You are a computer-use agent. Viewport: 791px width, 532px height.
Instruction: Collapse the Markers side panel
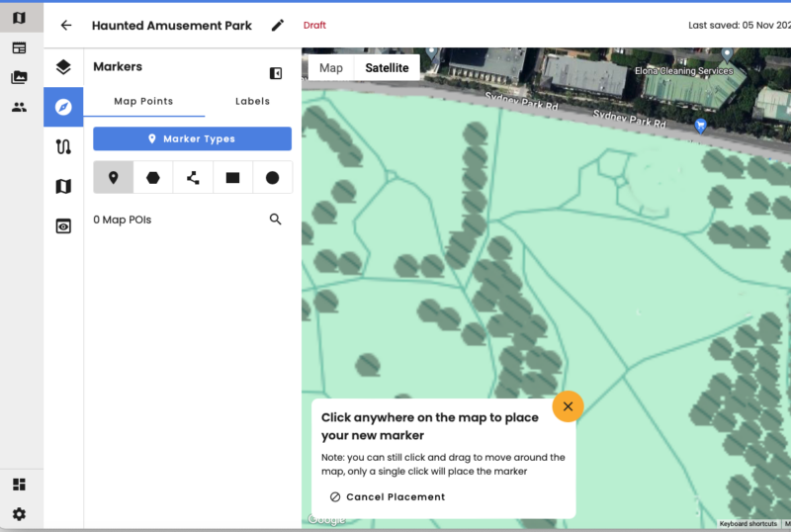coord(276,73)
